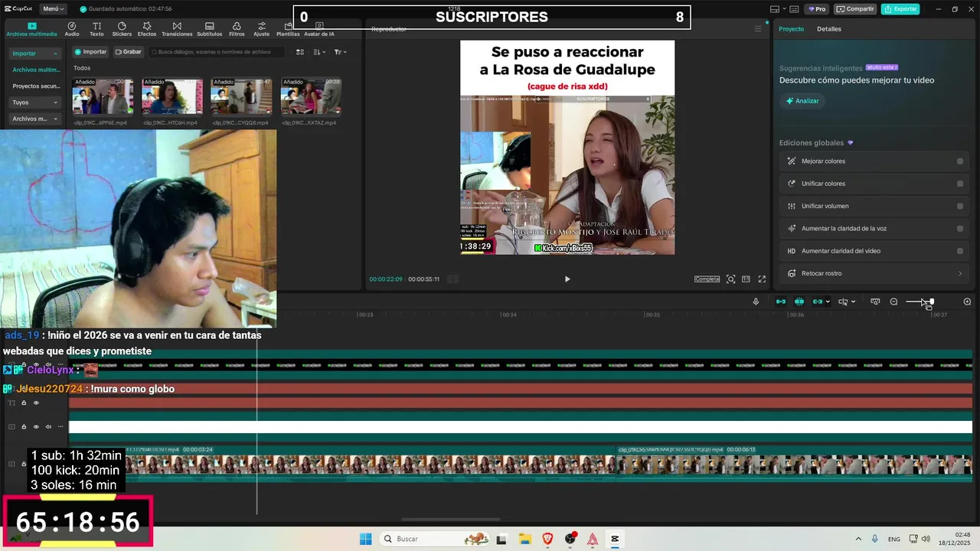This screenshot has height=551, width=980.
Task: Switch to the Detalles tab
Action: 829,29
